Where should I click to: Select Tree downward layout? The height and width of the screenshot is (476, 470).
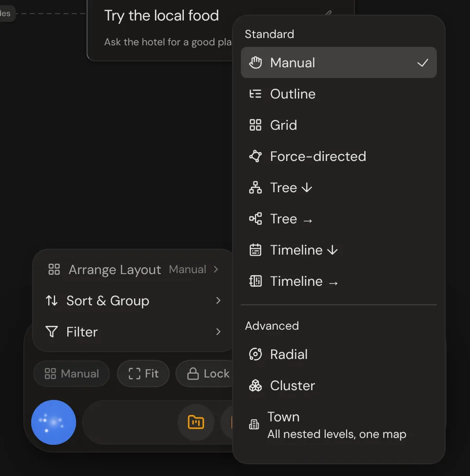pyautogui.click(x=339, y=188)
